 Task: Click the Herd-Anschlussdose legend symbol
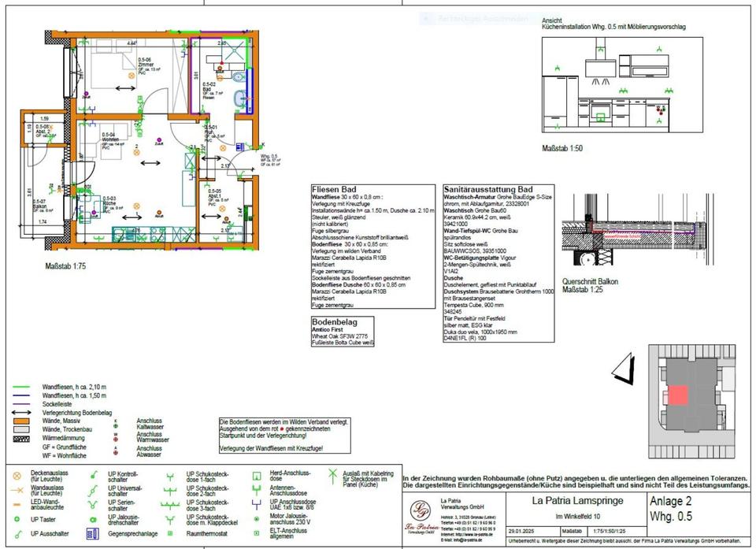tap(256, 476)
